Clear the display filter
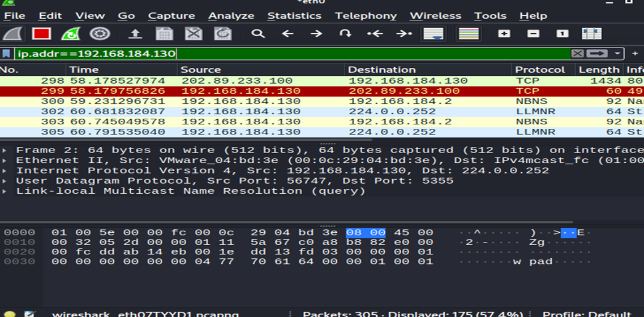The height and width of the screenshot is (317, 644). tap(577, 54)
